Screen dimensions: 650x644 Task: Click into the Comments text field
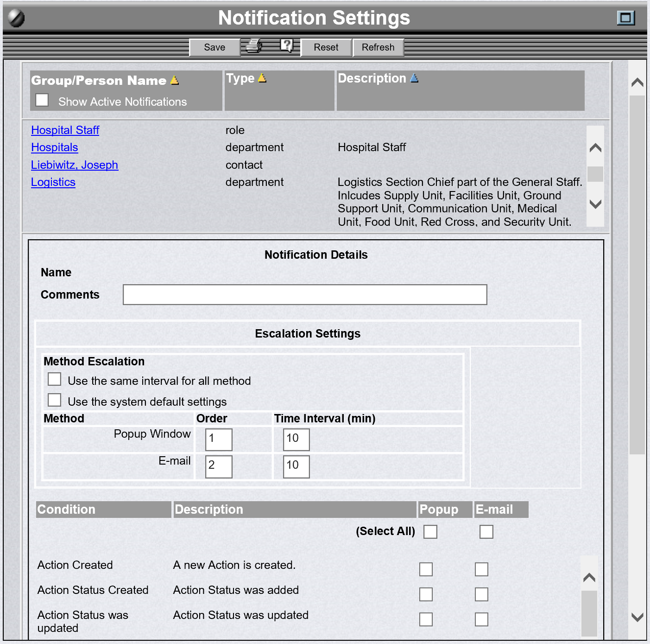click(305, 295)
